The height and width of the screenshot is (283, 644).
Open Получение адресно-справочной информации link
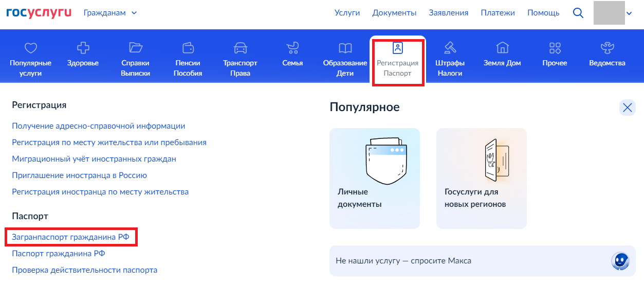[99, 126]
